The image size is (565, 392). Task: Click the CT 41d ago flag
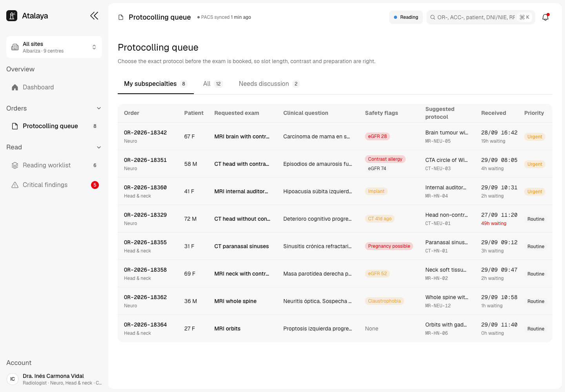pos(380,219)
